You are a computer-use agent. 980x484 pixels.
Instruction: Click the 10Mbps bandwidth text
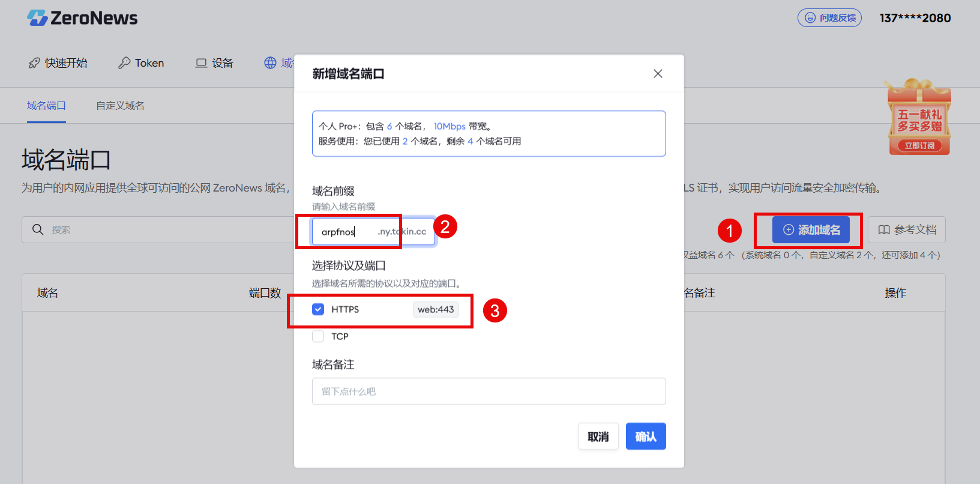(x=449, y=126)
